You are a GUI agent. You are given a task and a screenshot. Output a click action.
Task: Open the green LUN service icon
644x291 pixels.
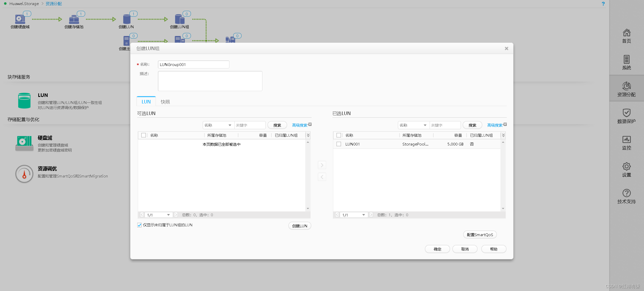(24, 101)
